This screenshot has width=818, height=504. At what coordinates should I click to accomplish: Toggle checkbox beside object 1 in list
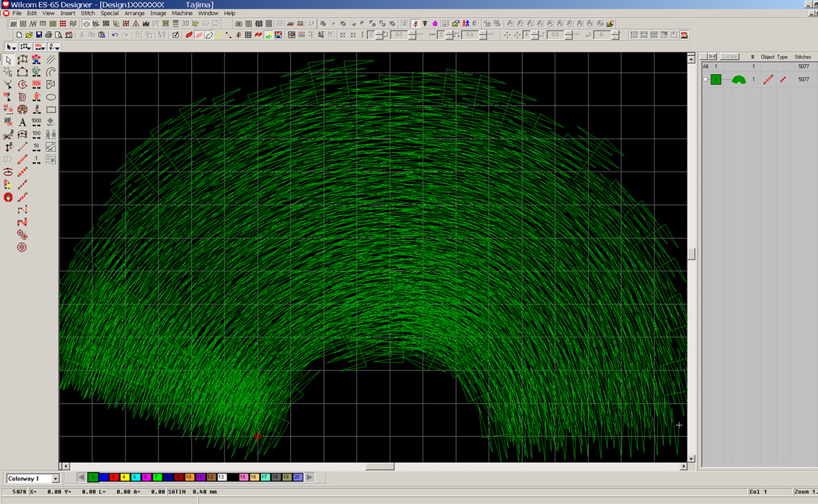705,79
